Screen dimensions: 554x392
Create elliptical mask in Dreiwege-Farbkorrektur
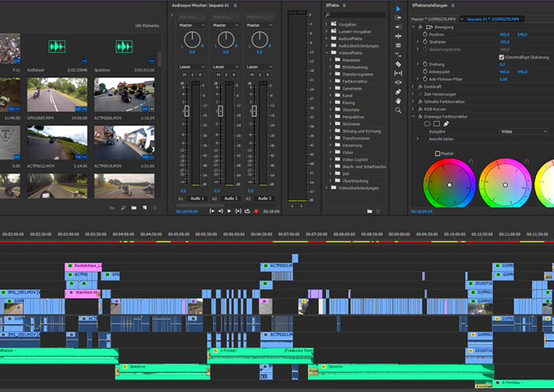coord(427,124)
